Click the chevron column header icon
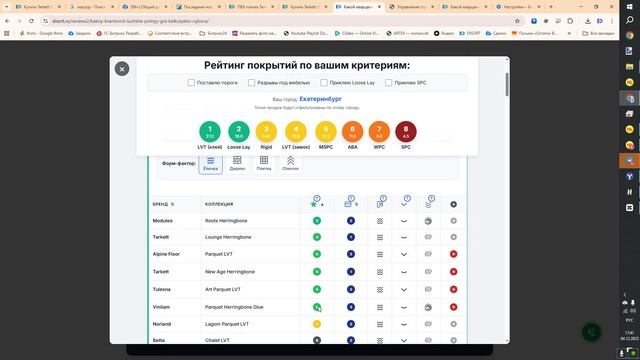 tap(404, 204)
